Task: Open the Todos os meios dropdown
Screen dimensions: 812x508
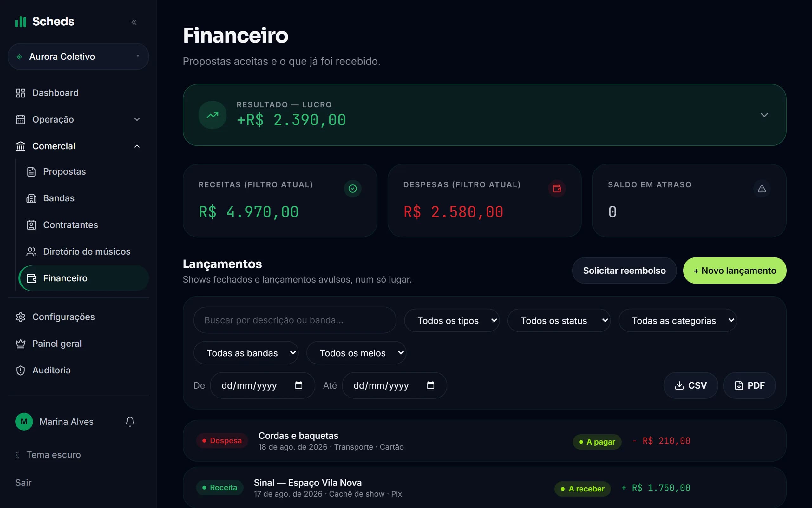Action: point(356,353)
